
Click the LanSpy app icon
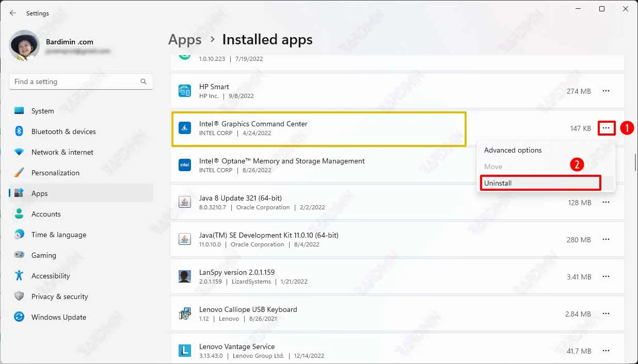tap(184, 276)
